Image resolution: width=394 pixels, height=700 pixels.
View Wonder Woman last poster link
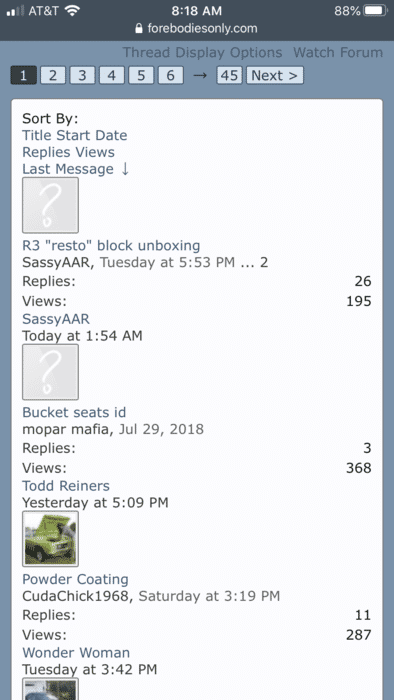click(76, 653)
